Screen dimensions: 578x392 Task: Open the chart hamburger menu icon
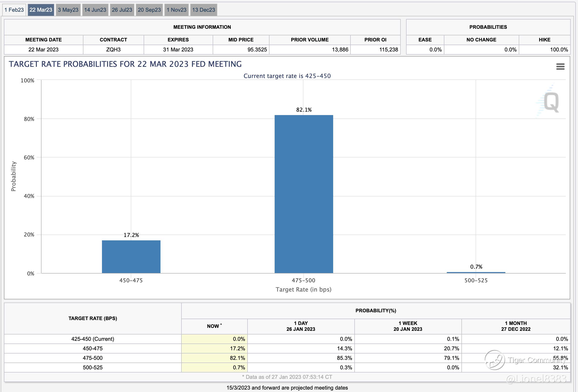[560, 66]
